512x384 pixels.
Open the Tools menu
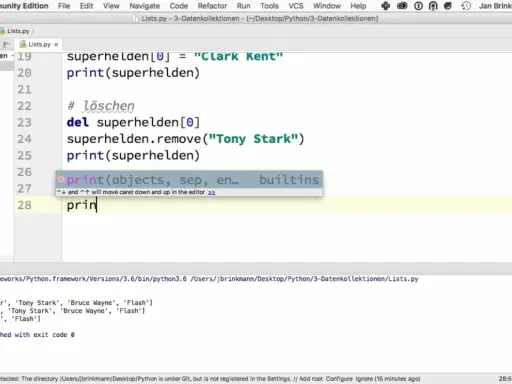pos(269,6)
